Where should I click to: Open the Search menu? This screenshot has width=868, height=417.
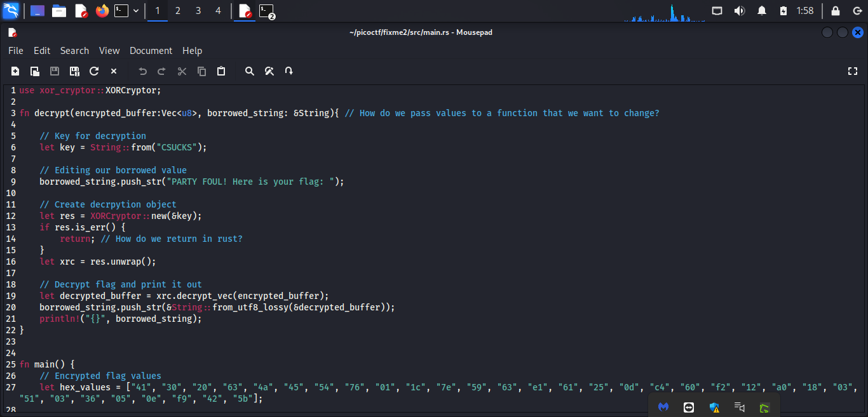tap(74, 51)
